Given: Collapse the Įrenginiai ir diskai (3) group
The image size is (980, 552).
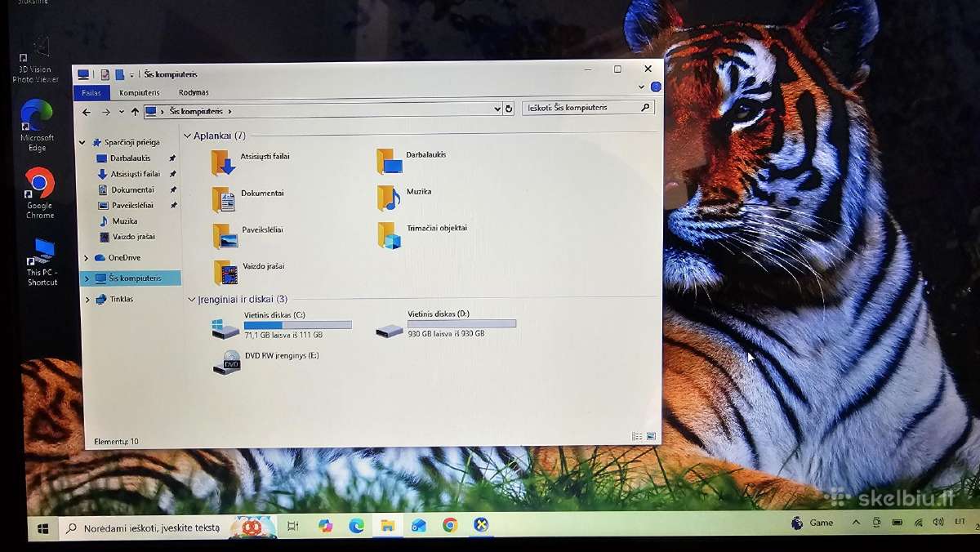Looking at the screenshot, I should [x=192, y=300].
